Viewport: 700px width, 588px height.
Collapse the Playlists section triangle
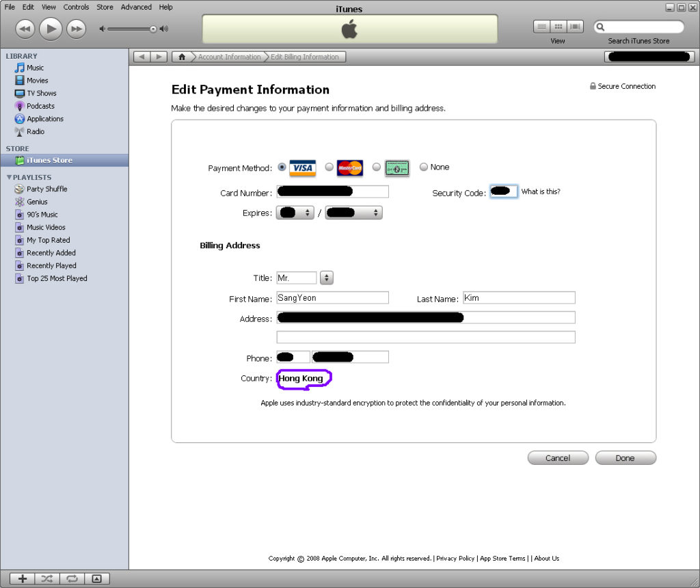click(x=9, y=177)
